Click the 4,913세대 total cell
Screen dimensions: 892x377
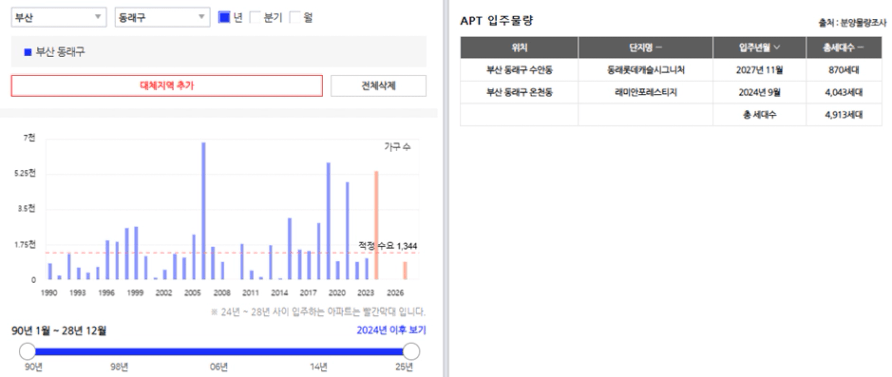coord(844,114)
